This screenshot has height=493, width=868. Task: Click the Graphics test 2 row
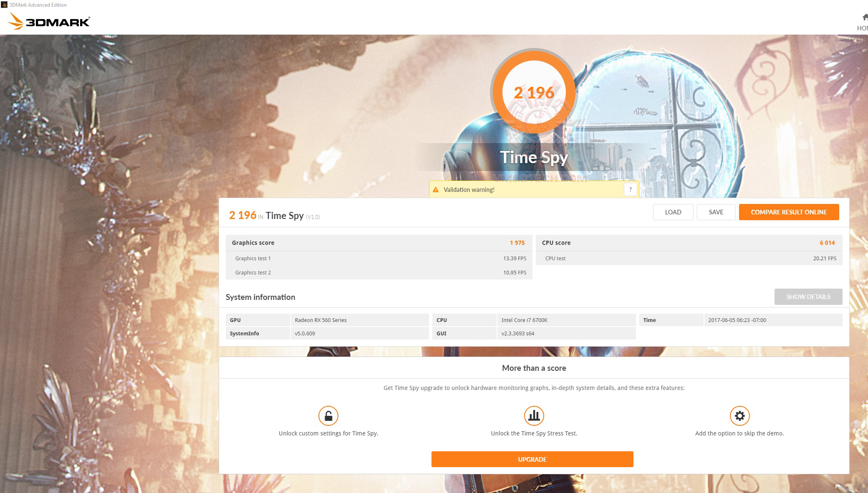point(378,272)
